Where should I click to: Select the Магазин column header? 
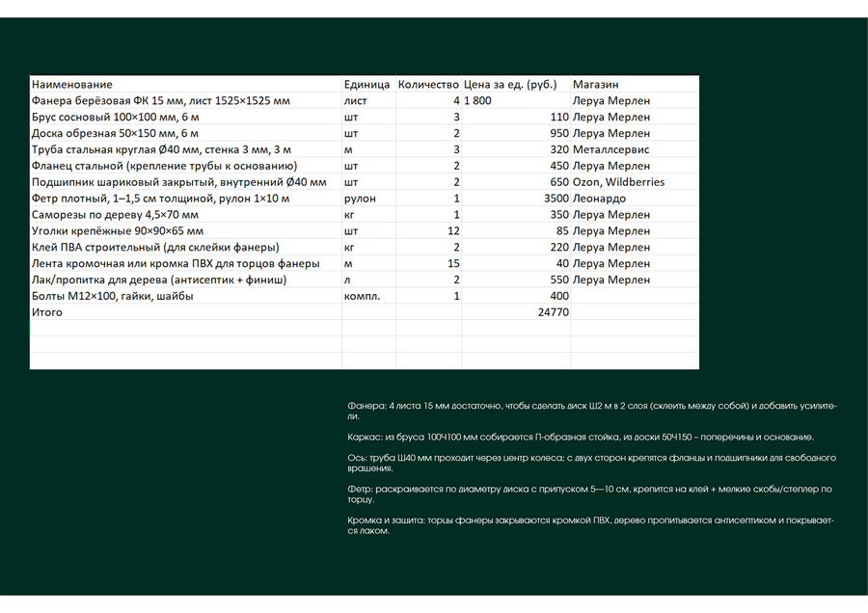pos(635,84)
